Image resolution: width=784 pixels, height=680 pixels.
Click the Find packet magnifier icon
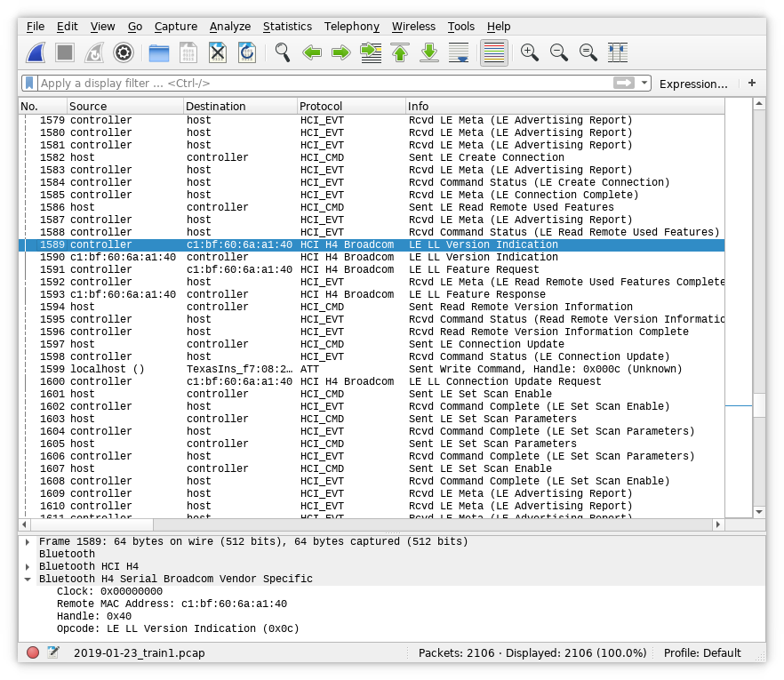tap(283, 52)
